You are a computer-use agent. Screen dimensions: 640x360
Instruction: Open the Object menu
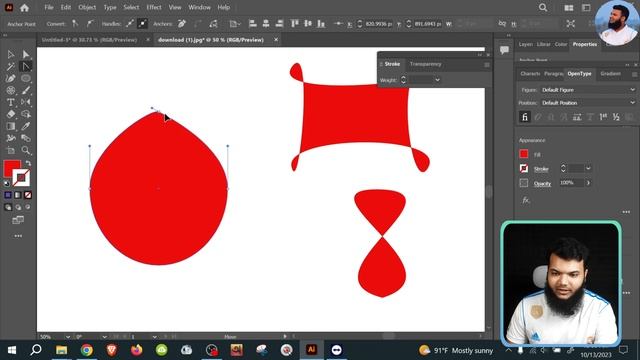click(87, 7)
